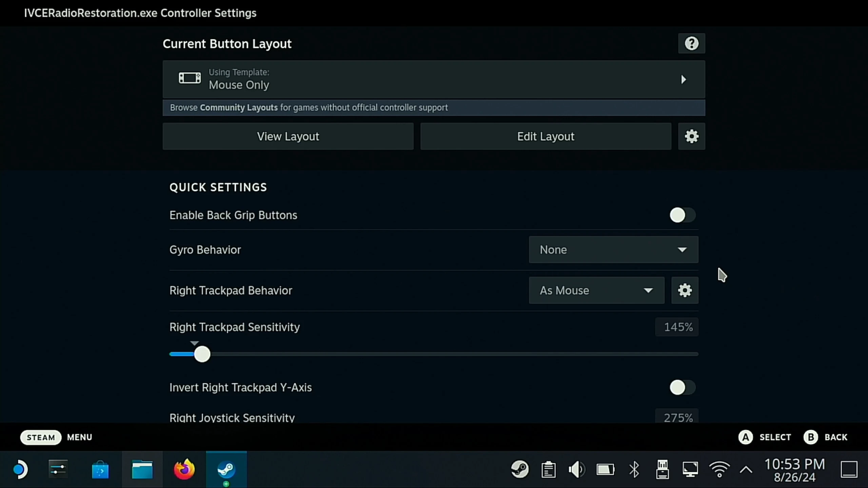This screenshot has width=868, height=488.
Task: Click the Show Desktop icon
Action: 849,470
